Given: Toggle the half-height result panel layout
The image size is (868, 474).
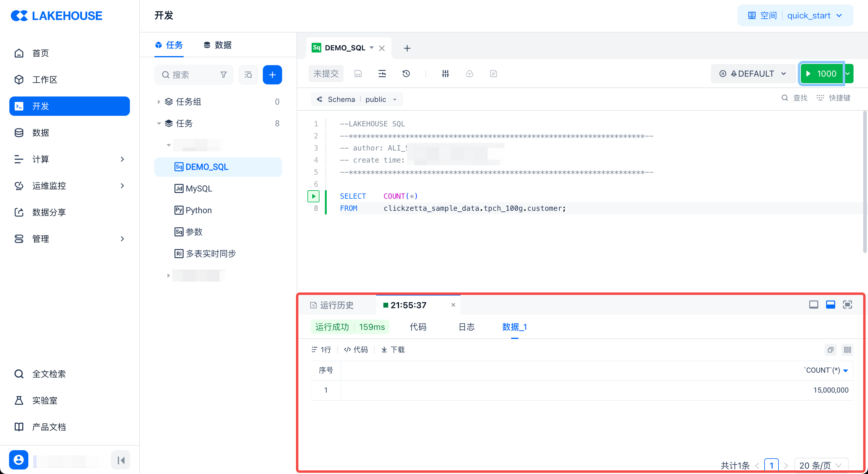Looking at the screenshot, I should [830, 305].
